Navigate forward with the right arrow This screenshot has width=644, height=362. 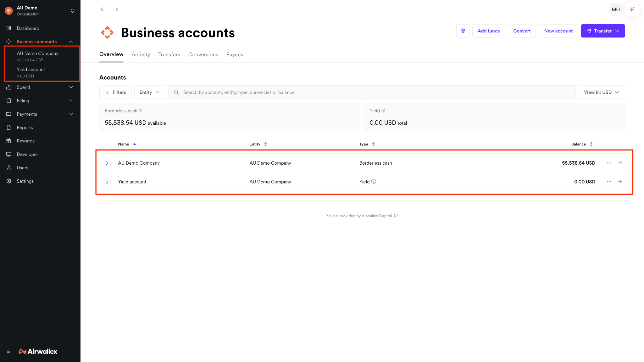pyautogui.click(x=117, y=9)
